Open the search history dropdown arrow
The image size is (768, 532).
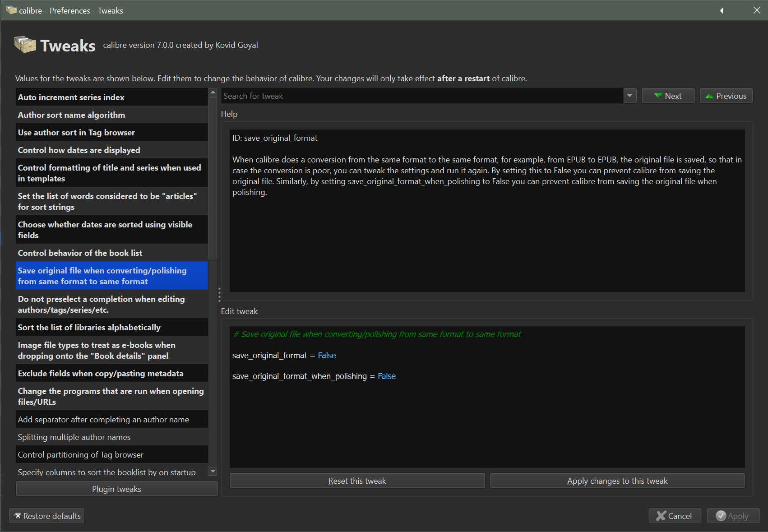click(x=629, y=96)
